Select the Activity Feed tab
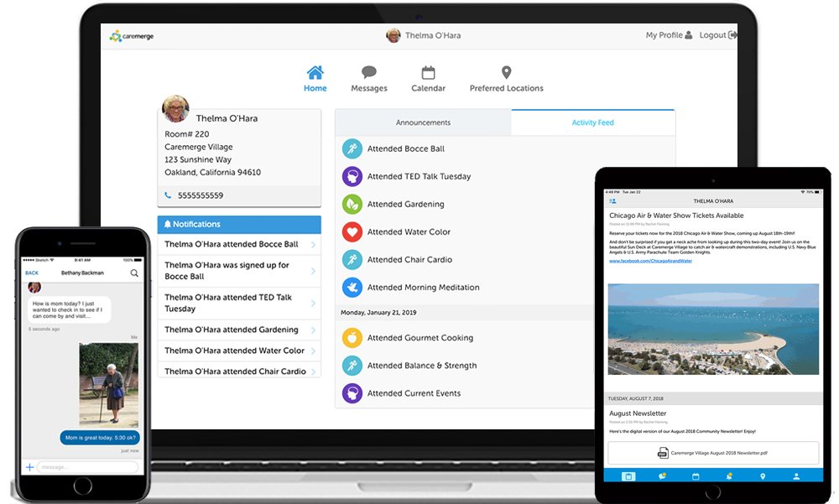The width and height of the screenshot is (839, 504). 593,122
